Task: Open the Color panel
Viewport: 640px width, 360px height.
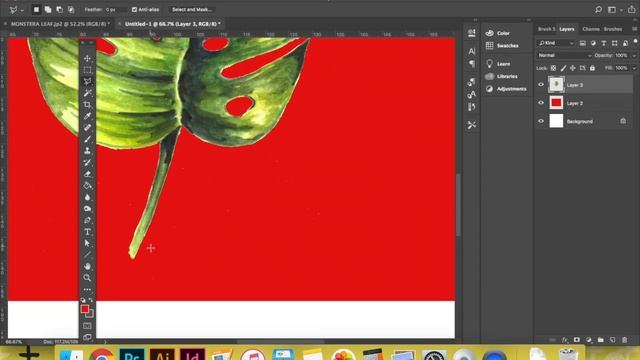Action: click(498, 33)
